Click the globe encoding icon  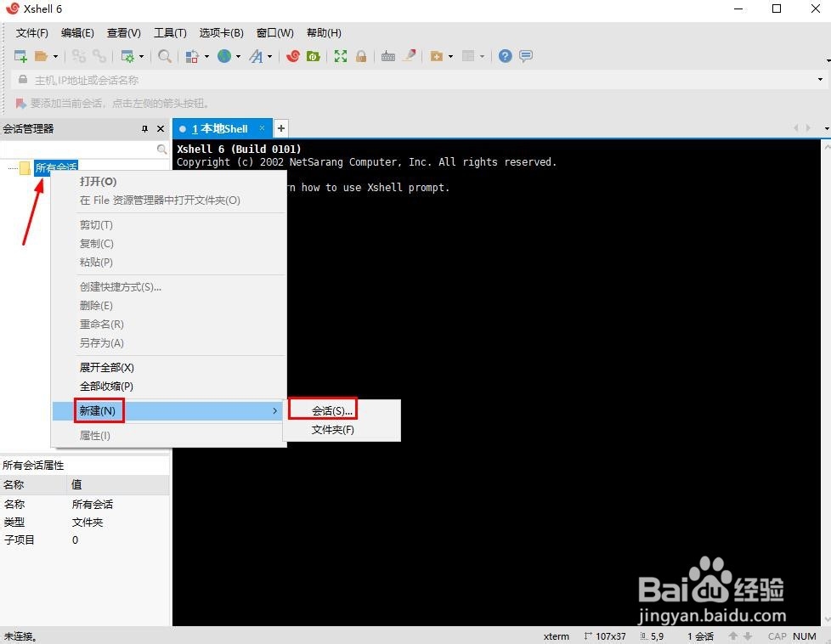pyautogui.click(x=224, y=56)
